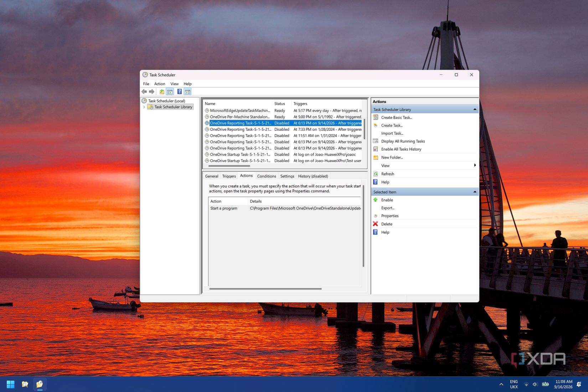Screen dimensions: 588x392
Task: Select the OneDrive Per-Machine Standalon... task row
Action: 283,117
